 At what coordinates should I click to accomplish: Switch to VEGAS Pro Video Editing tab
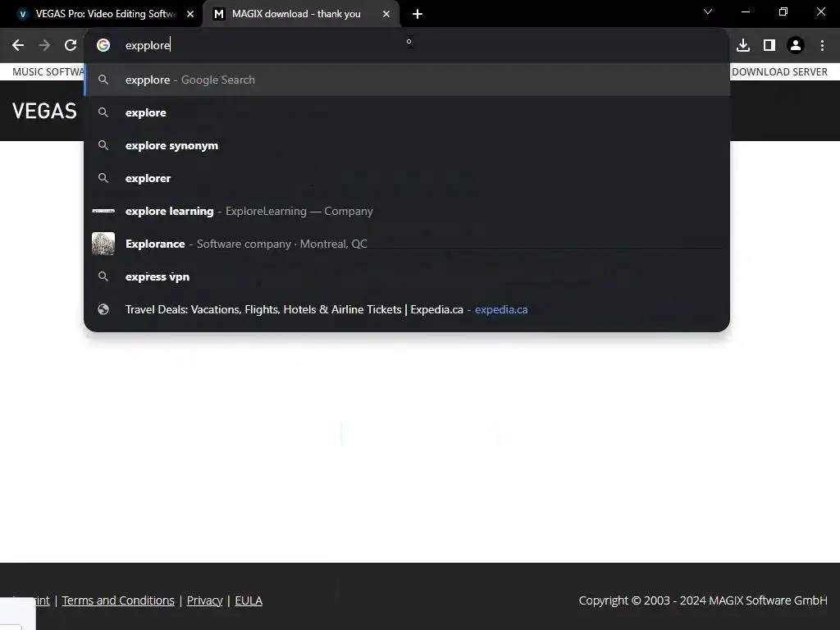101,14
